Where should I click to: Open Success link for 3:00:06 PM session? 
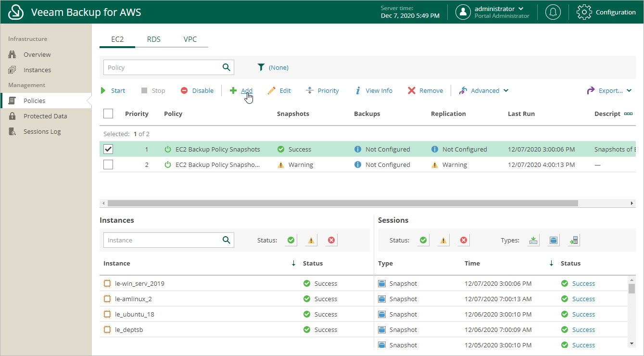point(583,283)
